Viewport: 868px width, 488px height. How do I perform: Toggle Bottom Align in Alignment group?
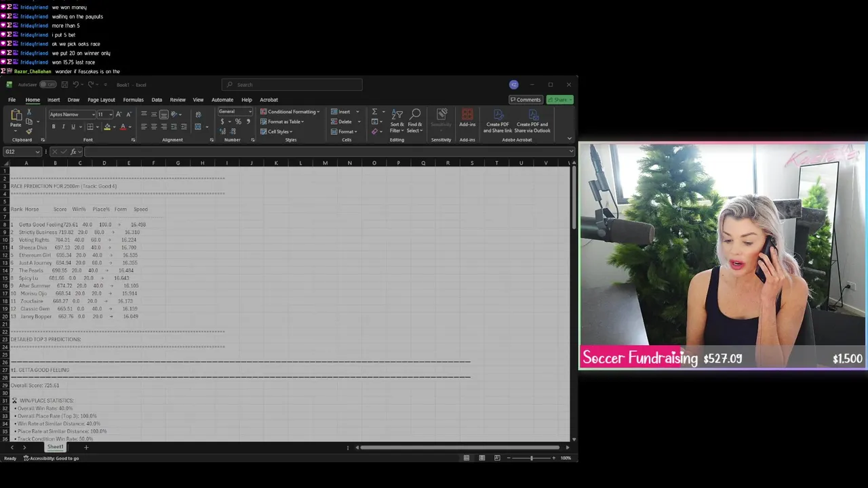[x=163, y=115]
